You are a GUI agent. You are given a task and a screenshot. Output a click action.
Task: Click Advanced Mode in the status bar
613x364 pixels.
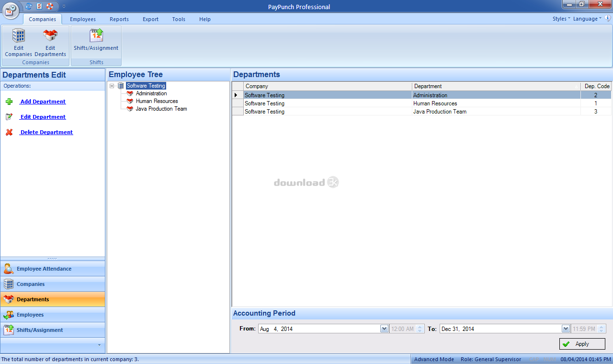pos(434,359)
